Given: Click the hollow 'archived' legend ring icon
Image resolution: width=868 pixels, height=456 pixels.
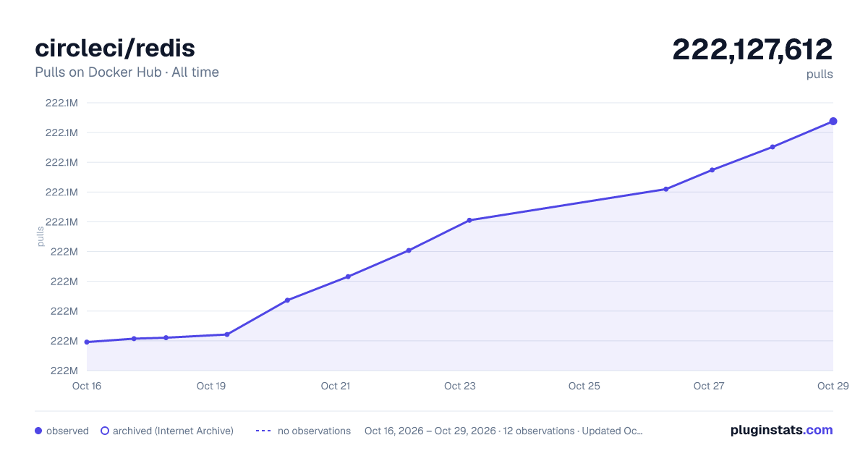Looking at the screenshot, I should point(105,431).
